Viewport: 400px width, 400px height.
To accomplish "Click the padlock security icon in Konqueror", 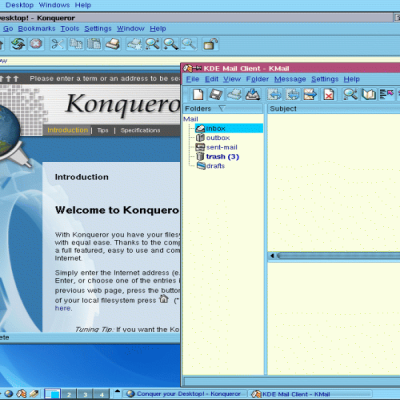I will tap(211, 44).
